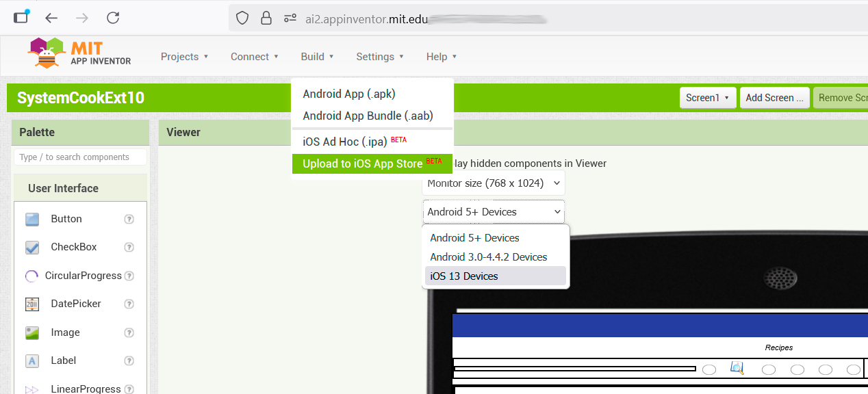Choose Android App (.apk) from Build menu

[349, 94]
